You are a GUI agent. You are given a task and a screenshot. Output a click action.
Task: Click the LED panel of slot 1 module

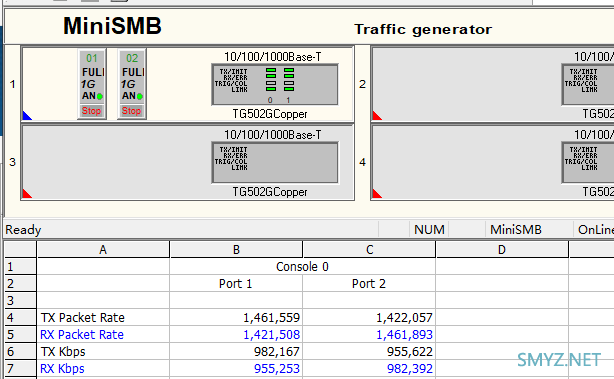click(274, 85)
